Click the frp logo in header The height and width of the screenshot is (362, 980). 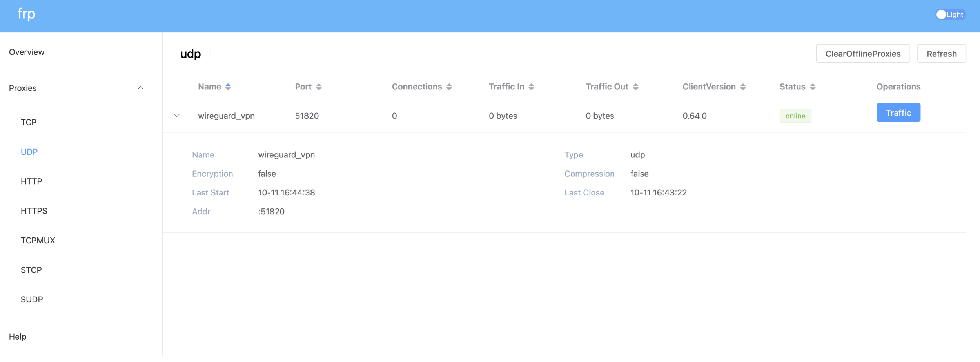tap(26, 14)
